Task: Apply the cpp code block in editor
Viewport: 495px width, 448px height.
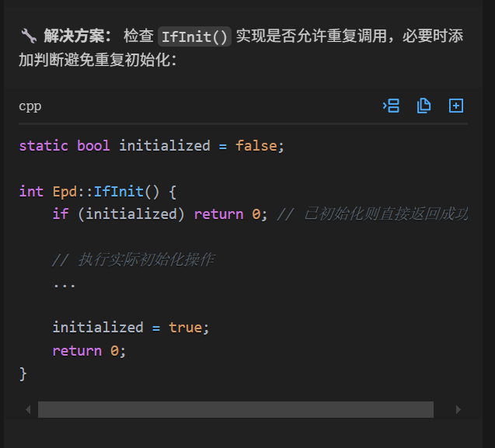Action: pos(391,106)
